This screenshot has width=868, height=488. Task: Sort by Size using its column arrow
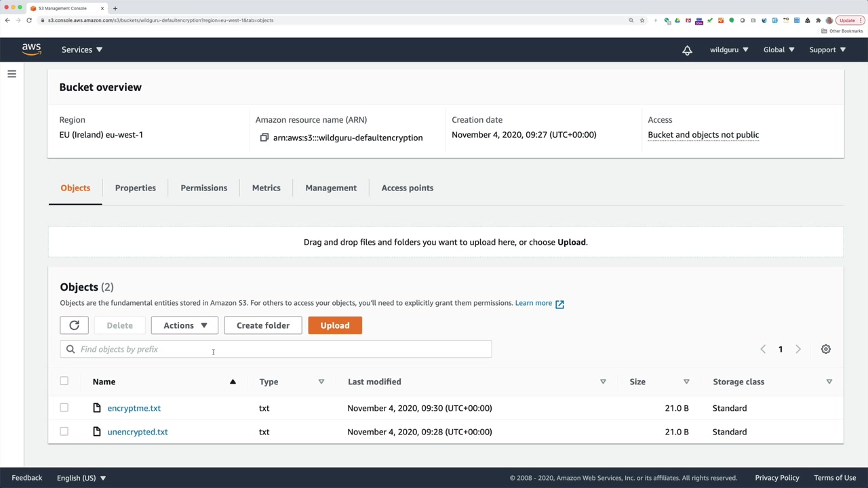pyautogui.click(x=686, y=382)
